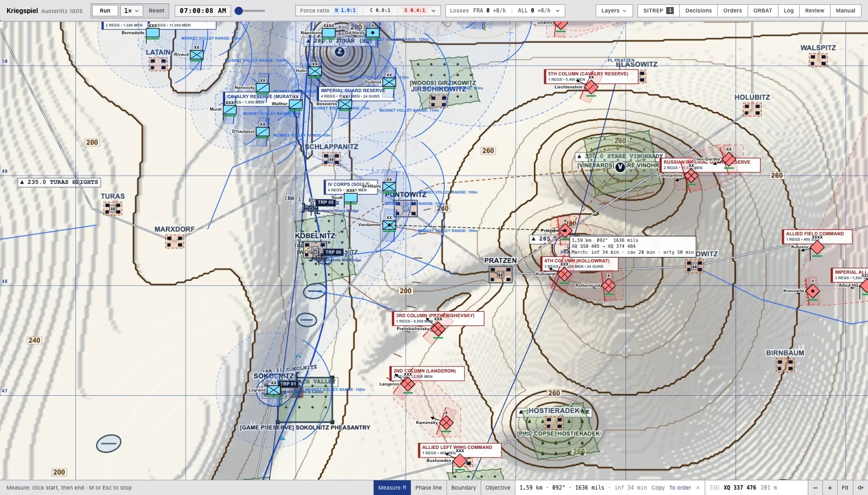Screen dimensions: 868x495
Task: Select the Legrand unit symbol near Sokolnitz
Action: 274,390
